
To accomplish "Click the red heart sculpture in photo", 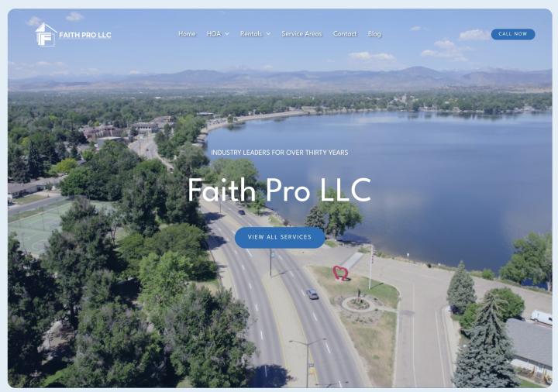I will click(340, 273).
